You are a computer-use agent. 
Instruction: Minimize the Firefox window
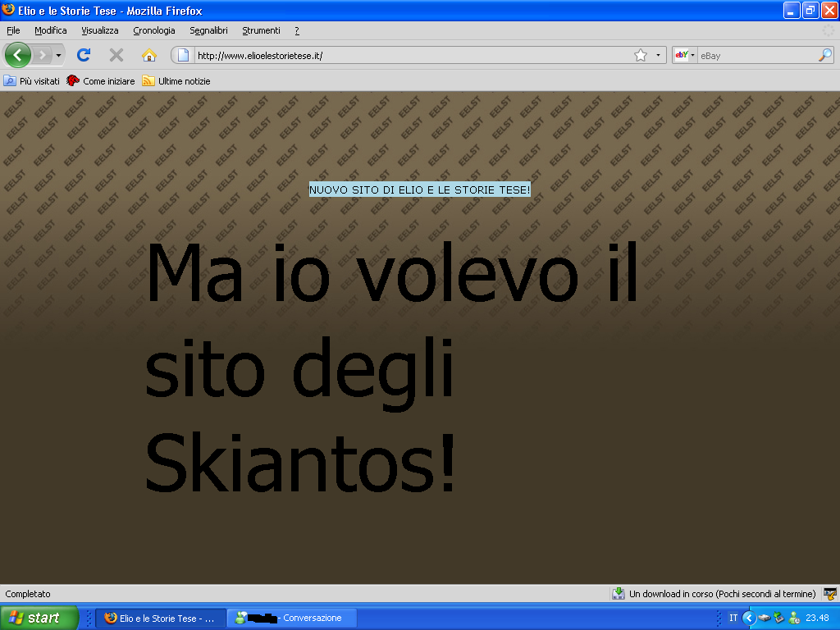point(792,10)
